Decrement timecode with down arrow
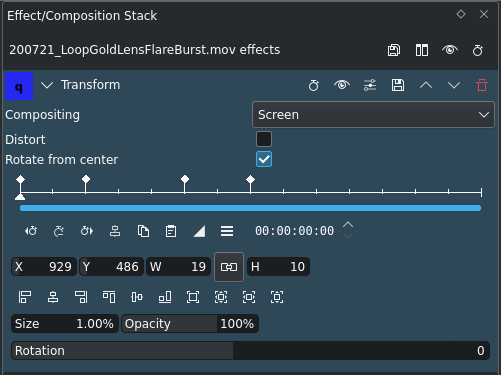This screenshot has width=501, height=375. pos(348,236)
